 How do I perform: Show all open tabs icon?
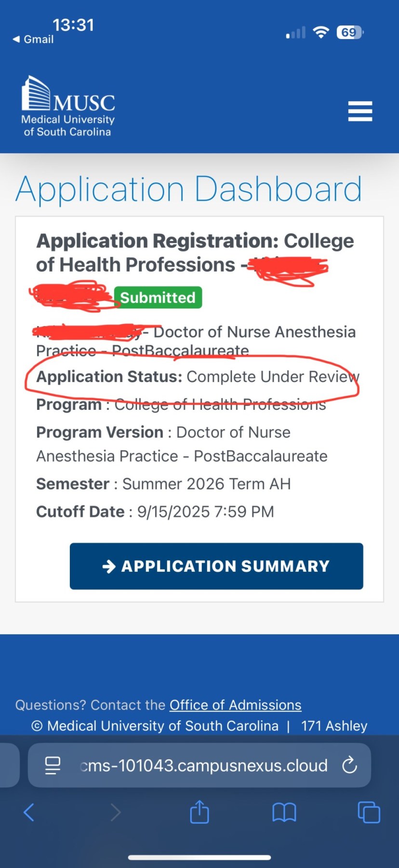pyautogui.click(x=369, y=813)
